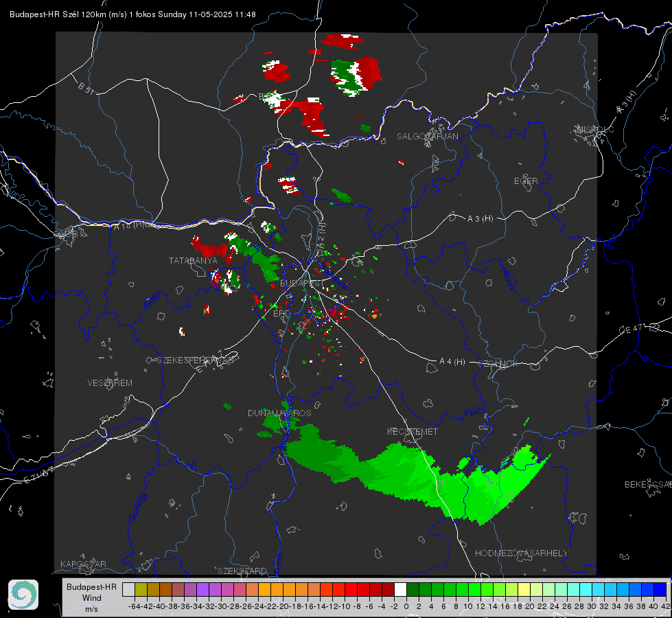The height and width of the screenshot is (618, 672).
Task: Click the EGER city label
Action: click(x=526, y=181)
